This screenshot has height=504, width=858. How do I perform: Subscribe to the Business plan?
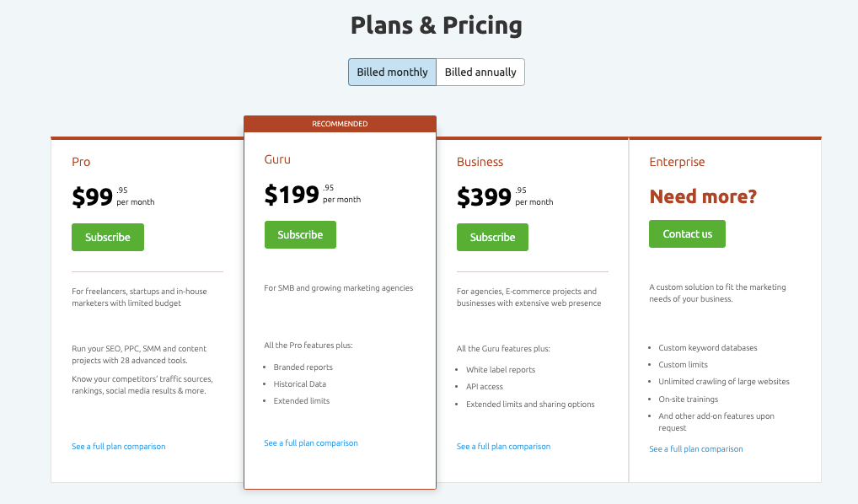(492, 238)
